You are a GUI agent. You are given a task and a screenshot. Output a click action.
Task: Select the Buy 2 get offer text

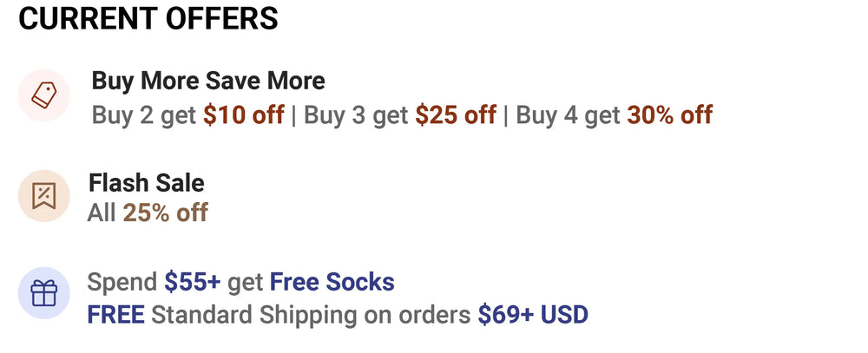click(145, 114)
